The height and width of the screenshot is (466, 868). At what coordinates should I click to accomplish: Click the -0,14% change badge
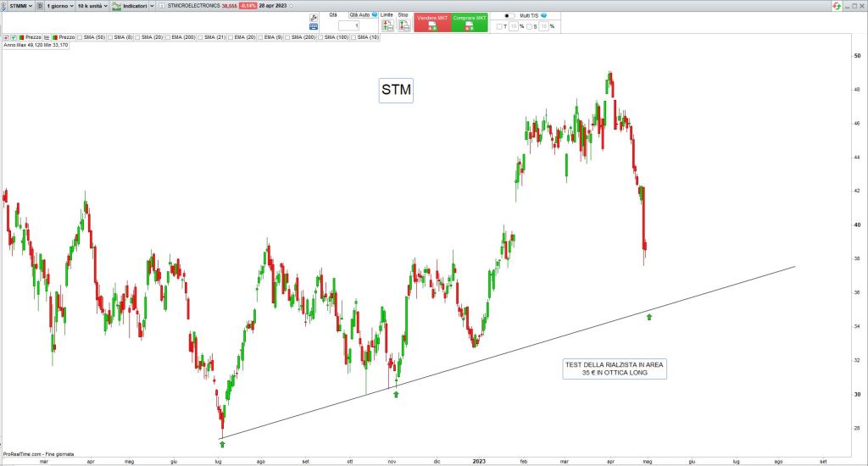pos(248,6)
